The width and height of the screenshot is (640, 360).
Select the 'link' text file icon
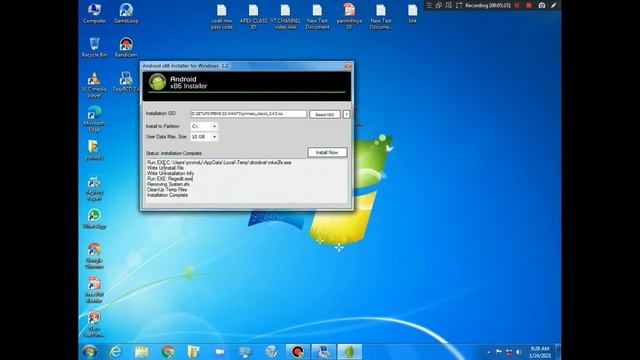413,13
